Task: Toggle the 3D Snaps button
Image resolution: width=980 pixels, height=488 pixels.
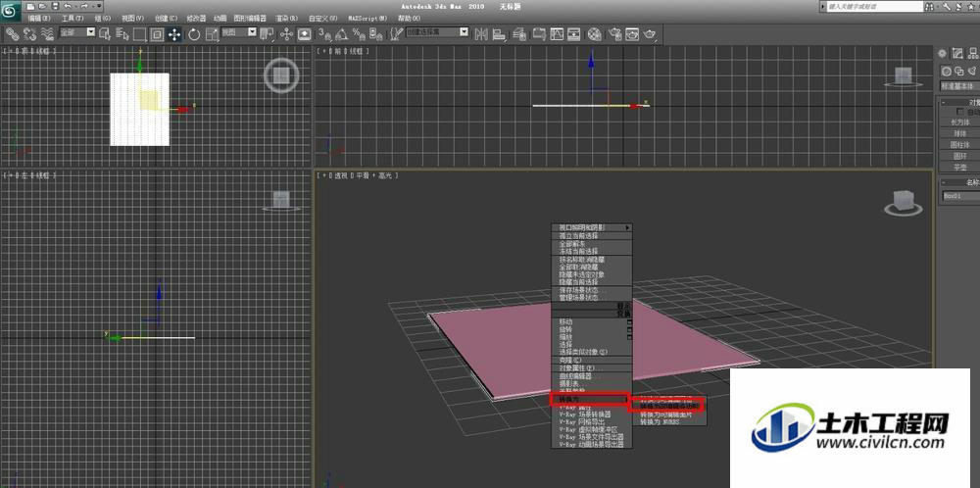Action: tap(324, 33)
